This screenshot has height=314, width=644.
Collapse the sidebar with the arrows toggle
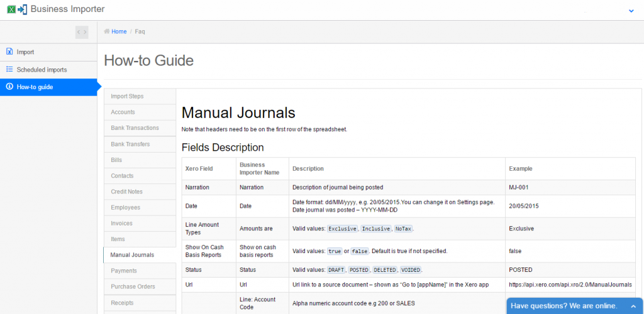pos(82,32)
